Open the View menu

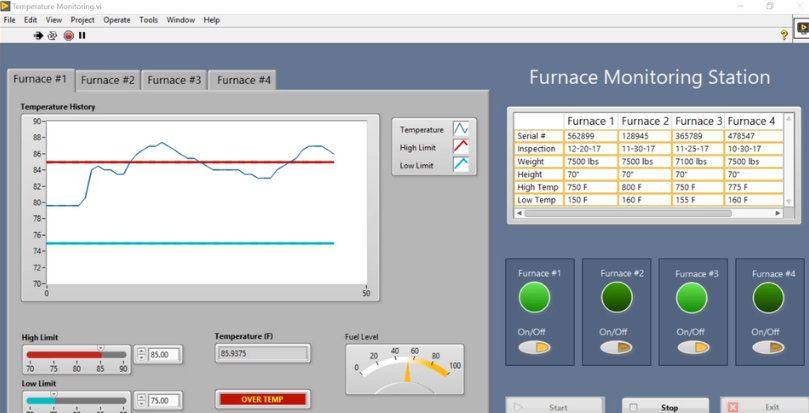[x=54, y=20]
